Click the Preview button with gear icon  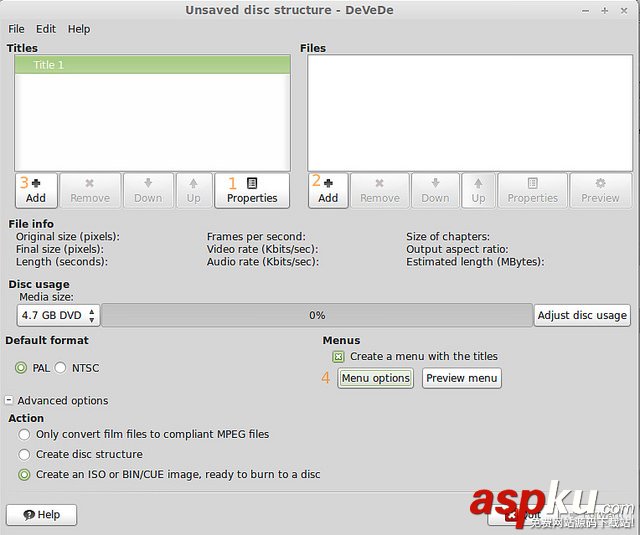(x=600, y=191)
